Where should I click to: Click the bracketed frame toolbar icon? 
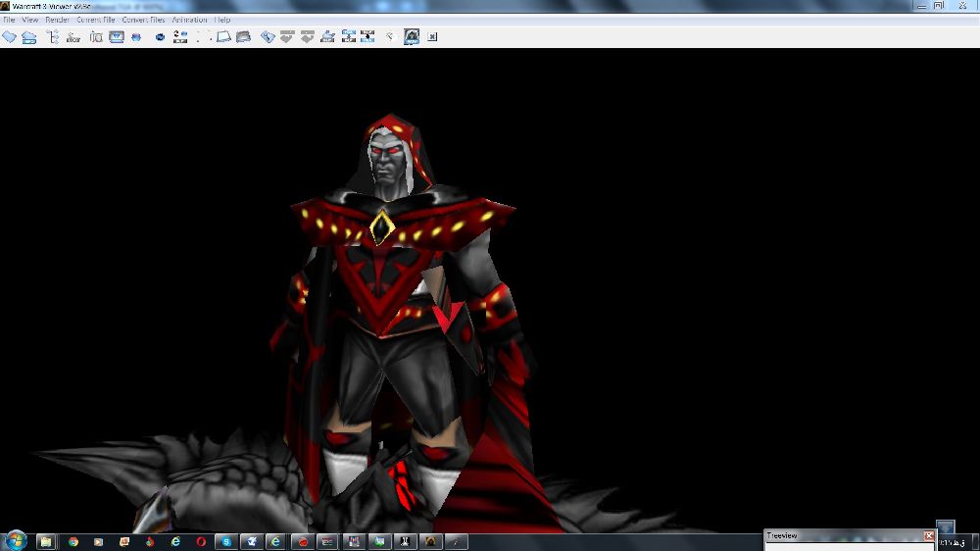point(96,37)
